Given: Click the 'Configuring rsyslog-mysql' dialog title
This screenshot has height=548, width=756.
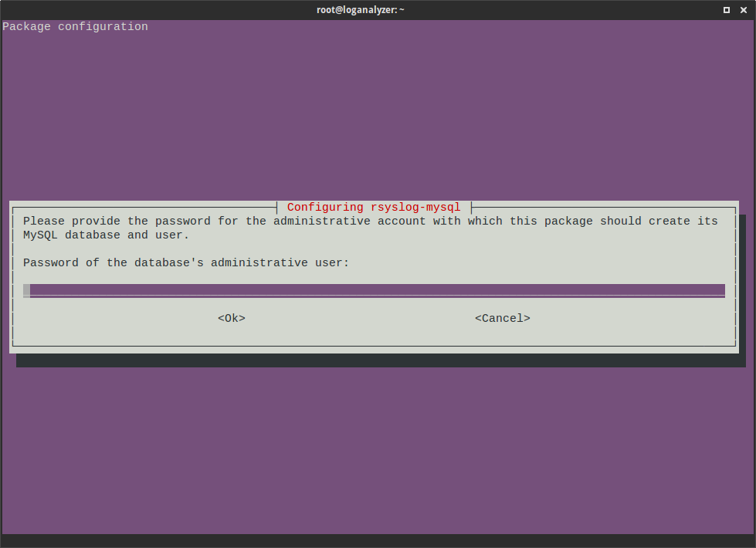Looking at the screenshot, I should pos(374,208).
